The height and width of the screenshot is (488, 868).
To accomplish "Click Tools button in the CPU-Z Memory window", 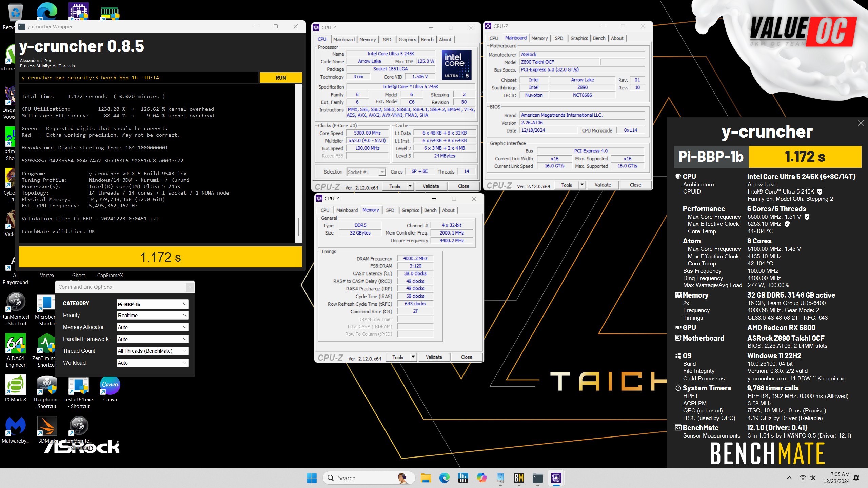I will point(398,357).
